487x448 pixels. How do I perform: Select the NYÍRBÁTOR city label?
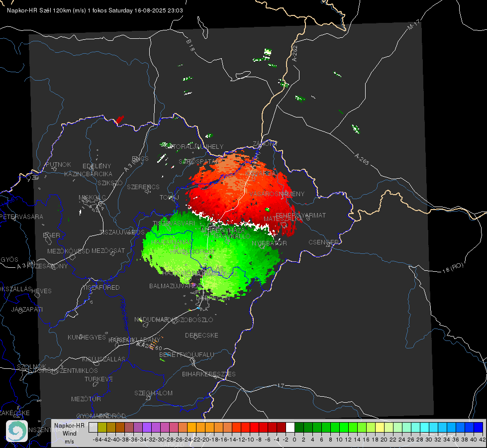[x=269, y=243]
